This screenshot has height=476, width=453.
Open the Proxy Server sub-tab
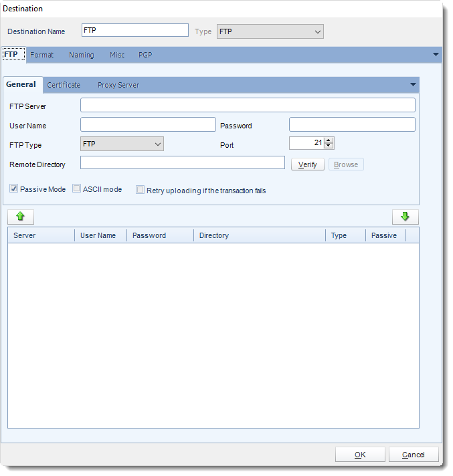click(x=118, y=85)
